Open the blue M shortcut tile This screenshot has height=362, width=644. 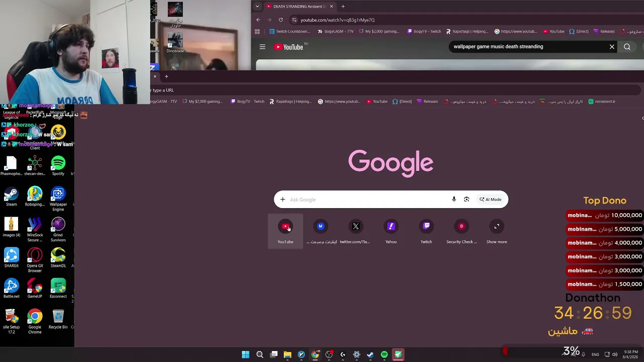(320, 231)
